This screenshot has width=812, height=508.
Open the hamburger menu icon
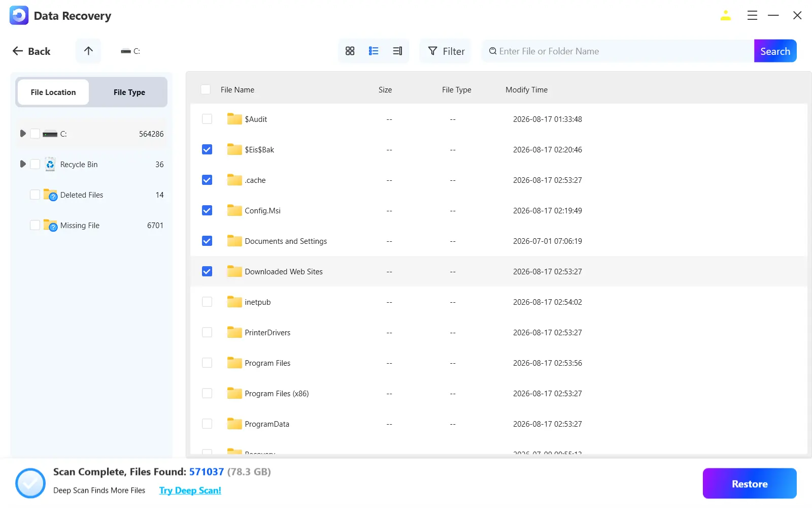(752, 16)
